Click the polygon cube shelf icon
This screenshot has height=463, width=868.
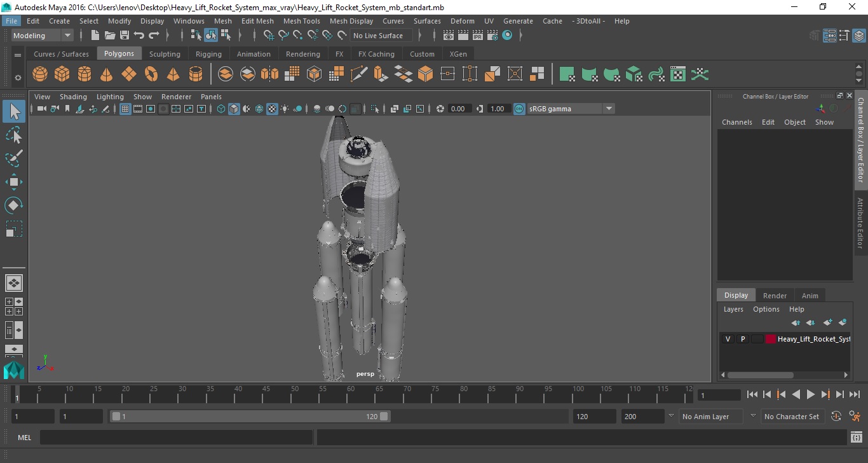click(62, 74)
